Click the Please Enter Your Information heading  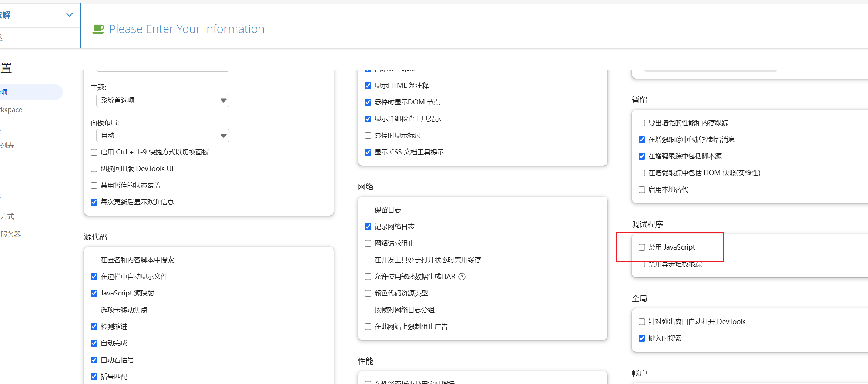point(187,29)
